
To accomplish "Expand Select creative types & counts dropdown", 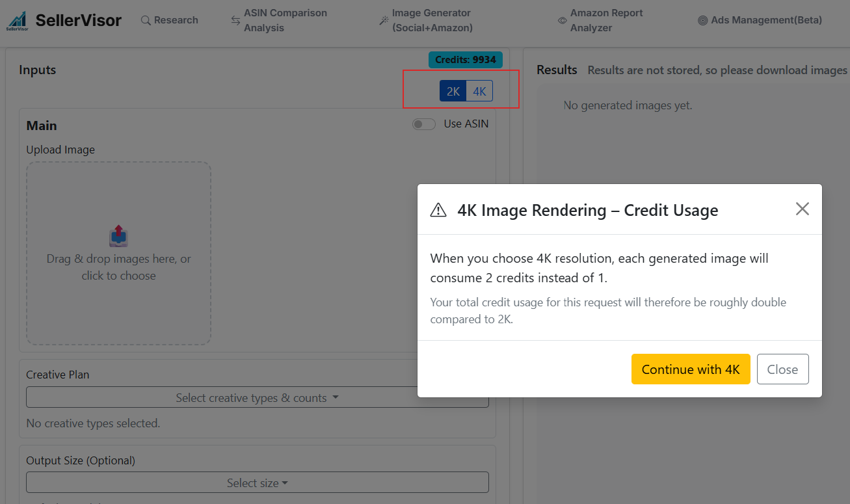I will 257,398.
